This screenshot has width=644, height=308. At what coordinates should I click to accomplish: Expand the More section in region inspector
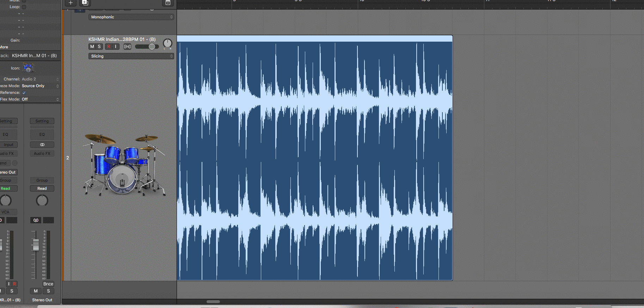click(x=4, y=47)
